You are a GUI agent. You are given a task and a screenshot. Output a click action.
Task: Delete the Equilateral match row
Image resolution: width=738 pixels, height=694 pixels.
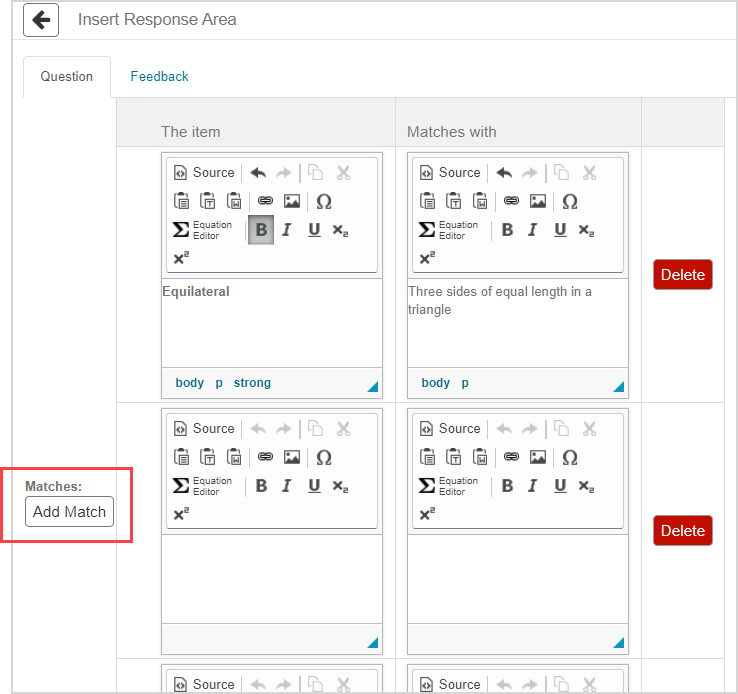(x=682, y=275)
